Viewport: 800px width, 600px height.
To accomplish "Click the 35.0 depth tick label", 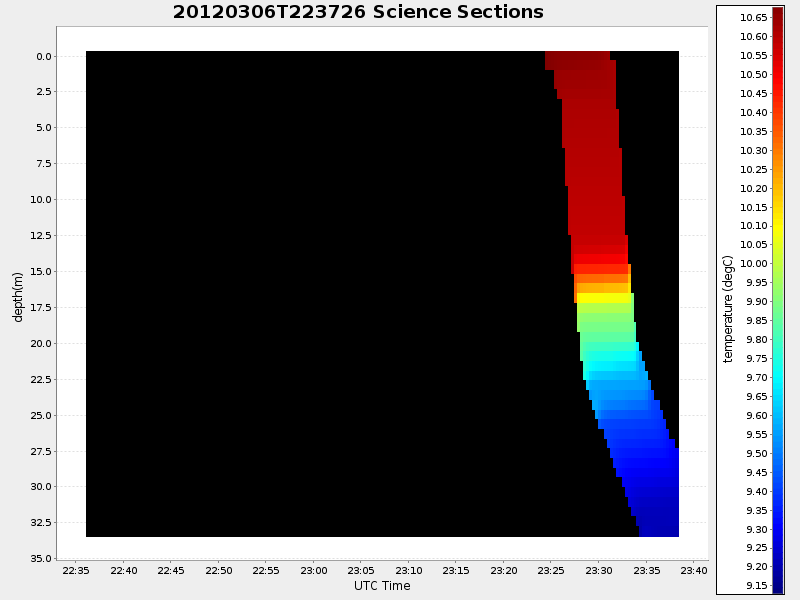I will [x=41, y=559].
